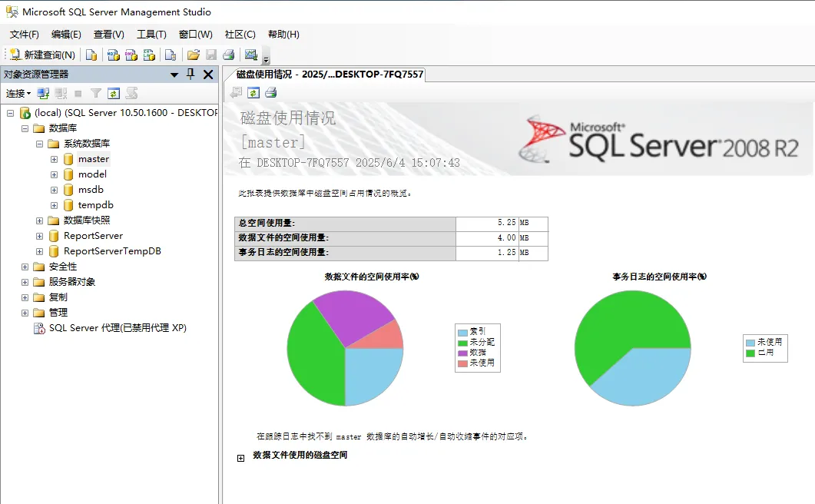Open new Analysis Services DMX query
The image size is (815, 504).
click(131, 55)
